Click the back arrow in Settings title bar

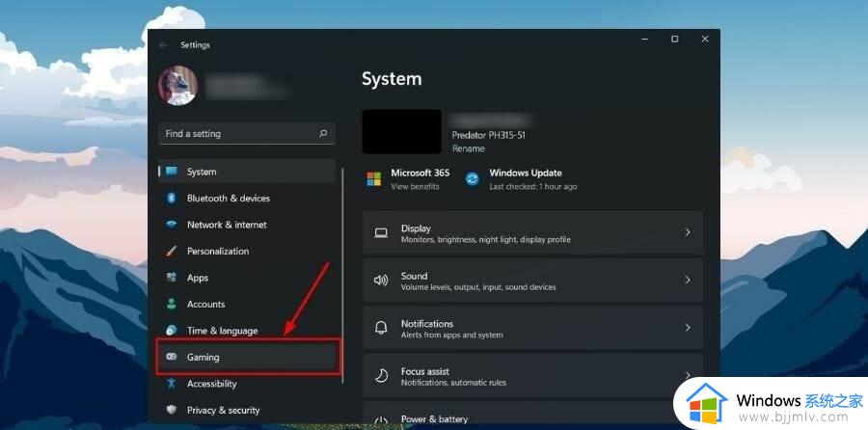tap(163, 45)
